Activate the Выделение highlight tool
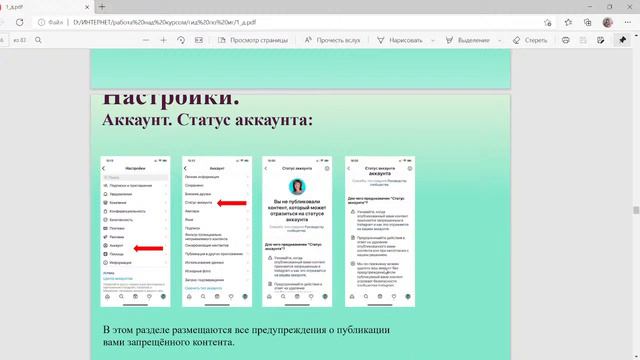Image resolution: width=640 pixels, height=360 pixels. tap(467, 40)
